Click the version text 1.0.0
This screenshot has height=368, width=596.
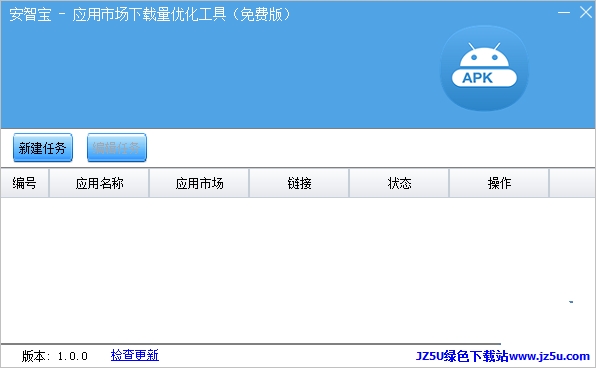[x=73, y=356]
